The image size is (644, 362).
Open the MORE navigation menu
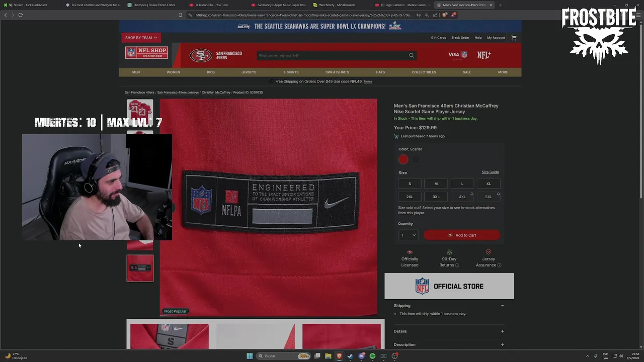click(503, 72)
